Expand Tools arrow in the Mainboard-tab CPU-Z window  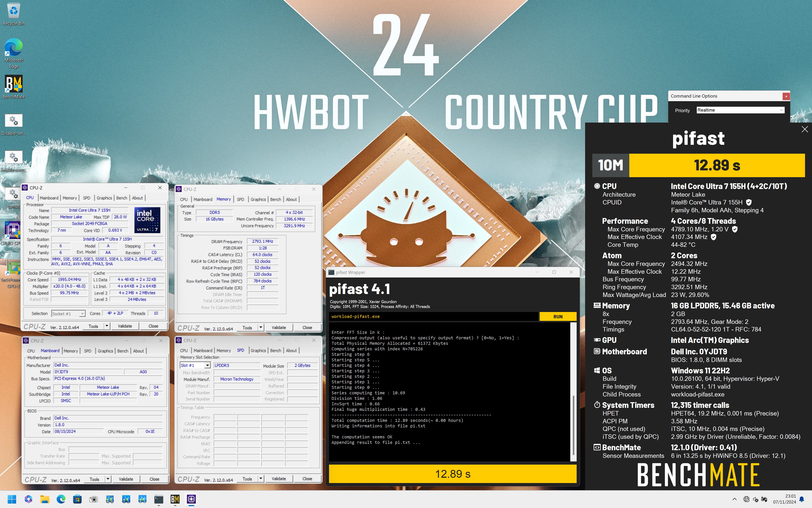[x=108, y=479]
